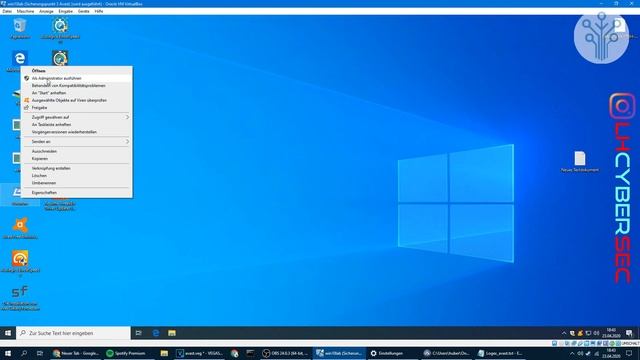Choose 'Als Administrator ausführen'

click(x=77, y=78)
